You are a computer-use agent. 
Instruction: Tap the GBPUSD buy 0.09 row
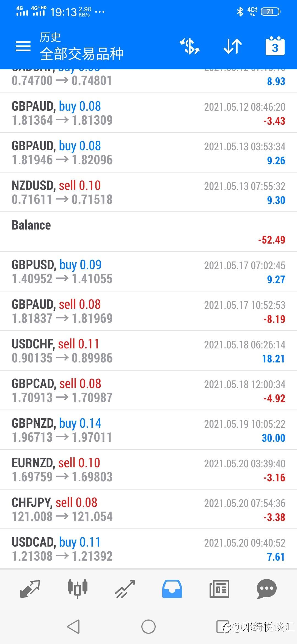(148, 272)
